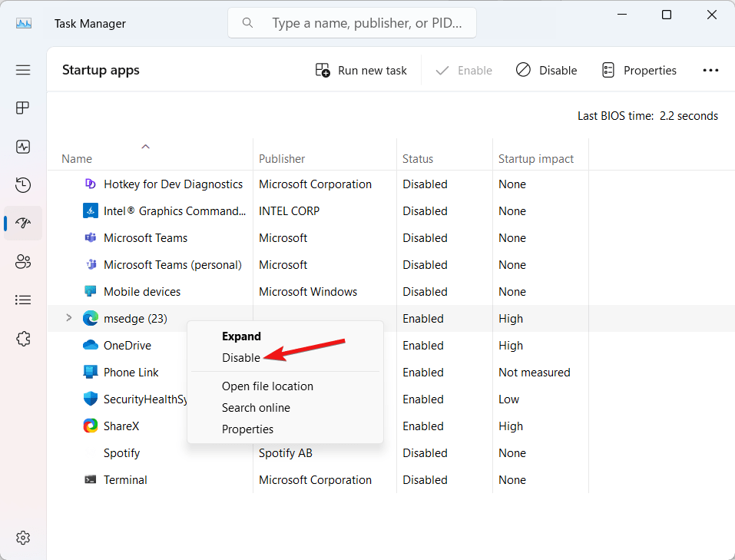Select the OneDrive row name
The width and height of the screenshot is (735, 560).
pyautogui.click(x=127, y=345)
